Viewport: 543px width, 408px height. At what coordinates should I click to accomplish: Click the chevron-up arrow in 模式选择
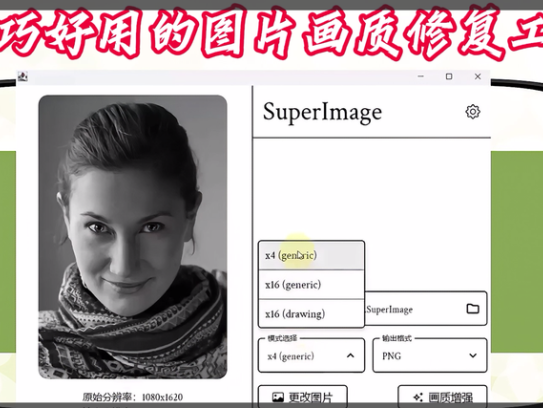coord(350,356)
